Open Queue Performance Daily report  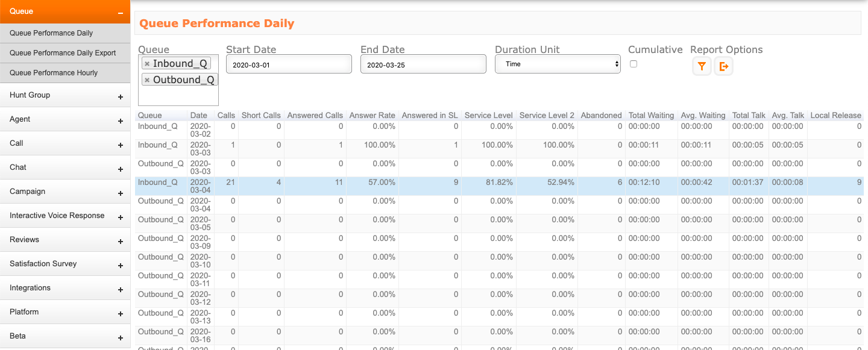(65, 33)
